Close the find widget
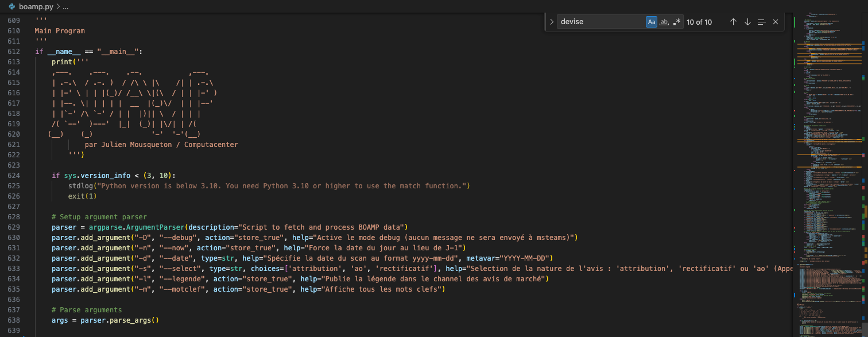The width and height of the screenshot is (868, 337). click(x=776, y=22)
